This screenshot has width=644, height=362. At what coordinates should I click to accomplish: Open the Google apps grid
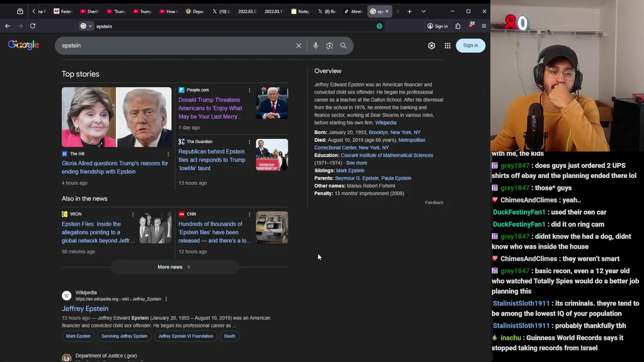click(447, 46)
